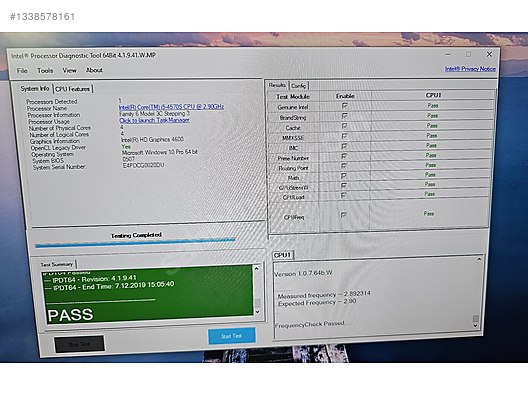This screenshot has width=528, height=396.
Task: Select the CPU1 tab in the output panel
Action: tap(282, 255)
